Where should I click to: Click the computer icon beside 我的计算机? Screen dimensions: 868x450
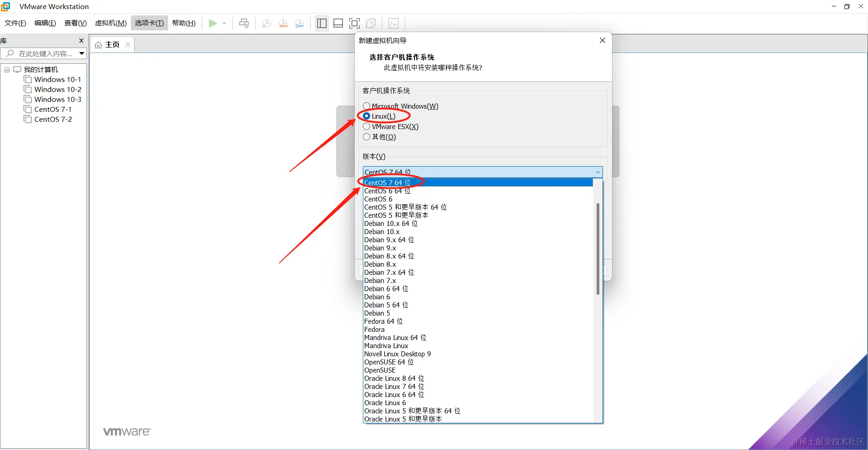18,69
